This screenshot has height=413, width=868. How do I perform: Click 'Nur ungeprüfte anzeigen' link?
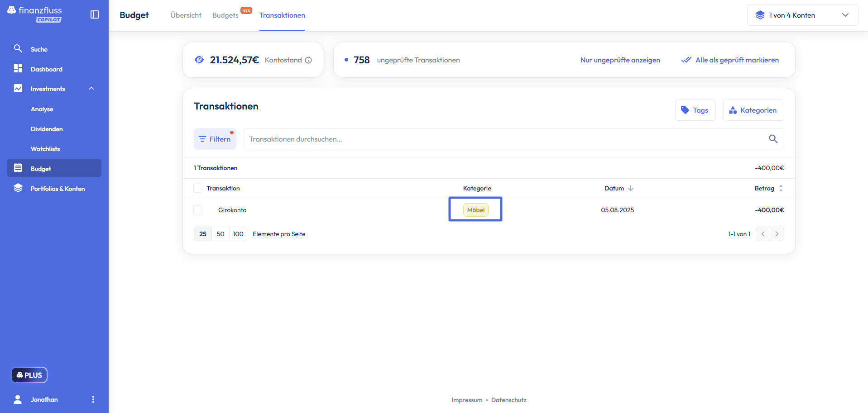[x=620, y=60]
